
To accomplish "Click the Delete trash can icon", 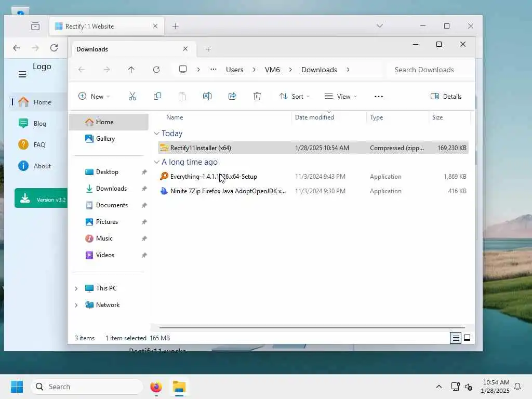I will pyautogui.click(x=257, y=96).
